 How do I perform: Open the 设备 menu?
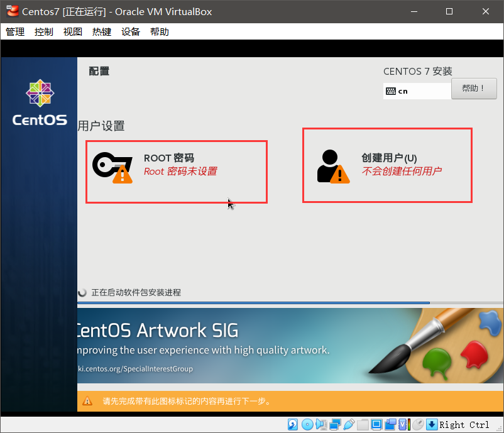[130, 31]
